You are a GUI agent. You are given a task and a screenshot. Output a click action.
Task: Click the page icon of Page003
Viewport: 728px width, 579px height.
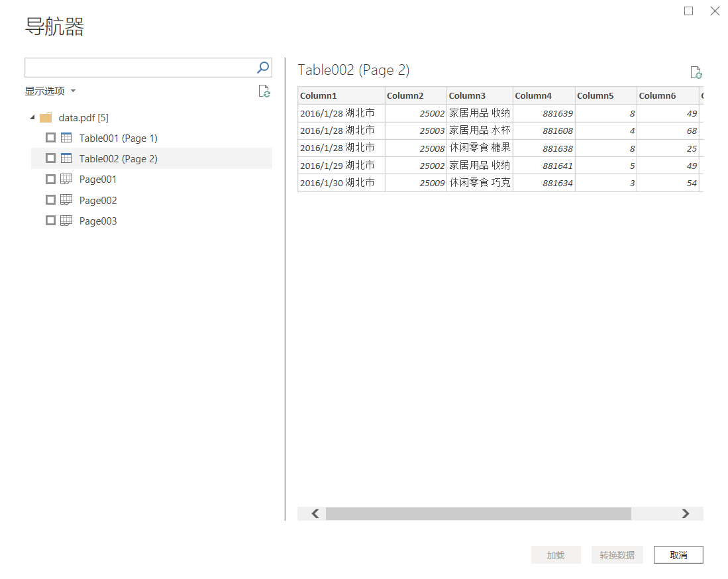(66, 220)
